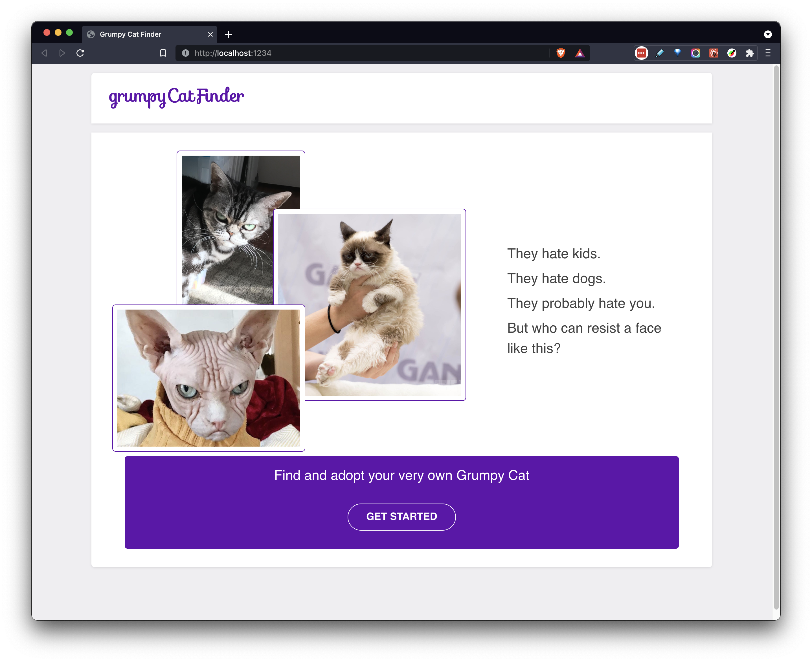This screenshot has width=812, height=662.
Task: Open the ColorZilla color wheel extension
Action: (x=732, y=53)
